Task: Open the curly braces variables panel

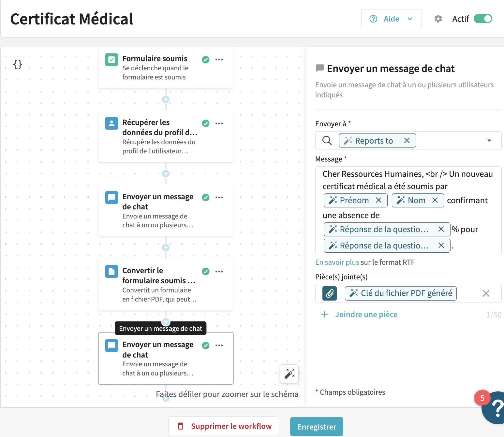Action: coord(18,64)
